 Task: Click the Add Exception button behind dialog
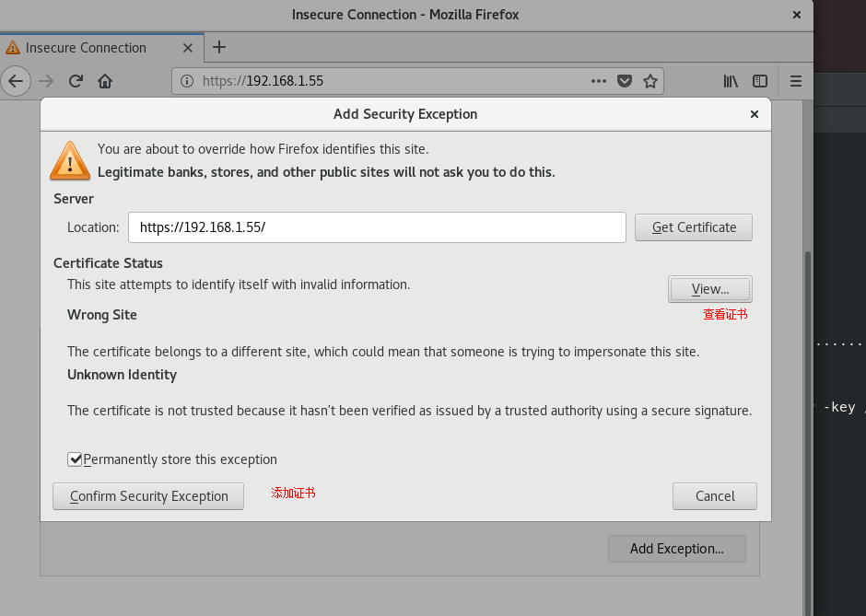pyautogui.click(x=677, y=549)
